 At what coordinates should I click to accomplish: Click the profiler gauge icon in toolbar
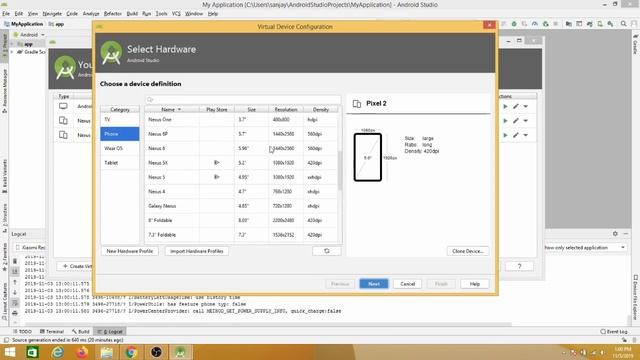coord(535,24)
